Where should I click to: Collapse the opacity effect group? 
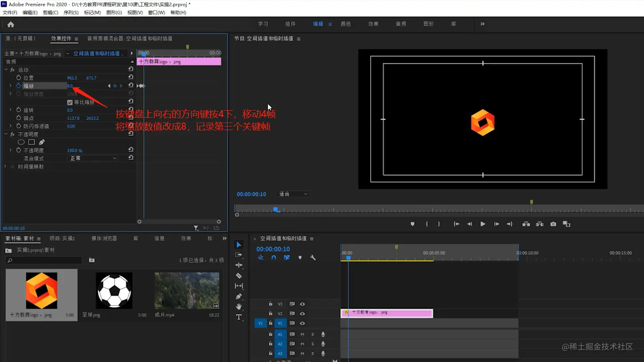tap(6, 134)
